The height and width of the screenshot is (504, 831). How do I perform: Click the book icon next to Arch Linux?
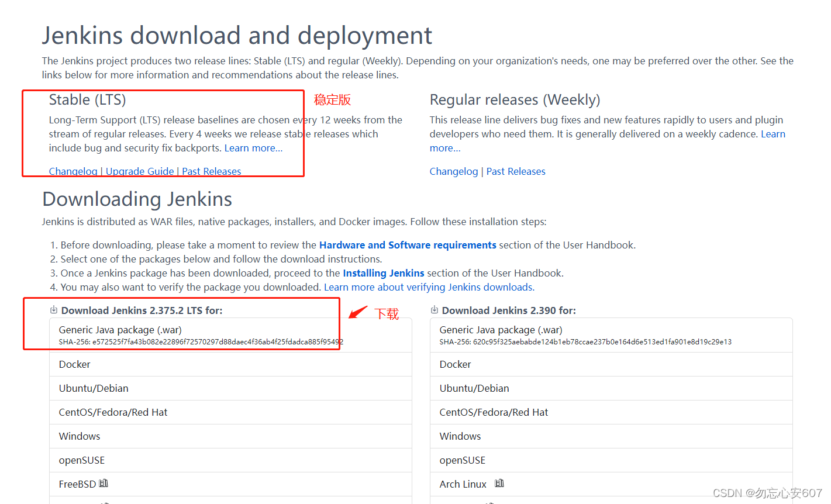[x=499, y=484]
